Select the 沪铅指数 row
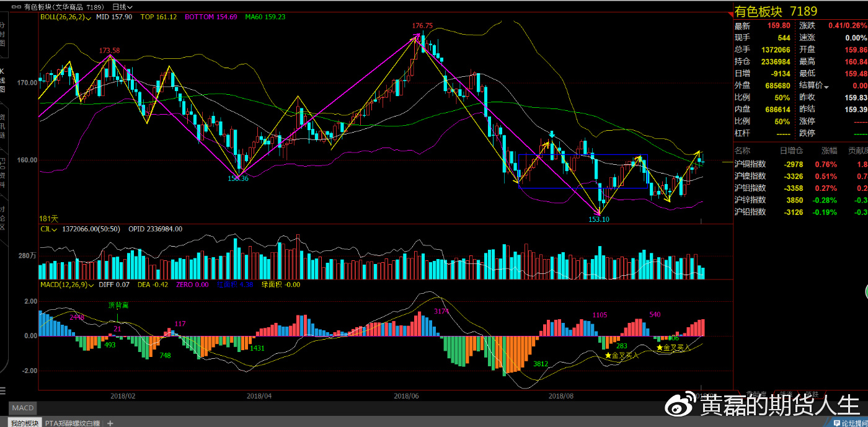This screenshot has width=868, height=427. (x=800, y=211)
